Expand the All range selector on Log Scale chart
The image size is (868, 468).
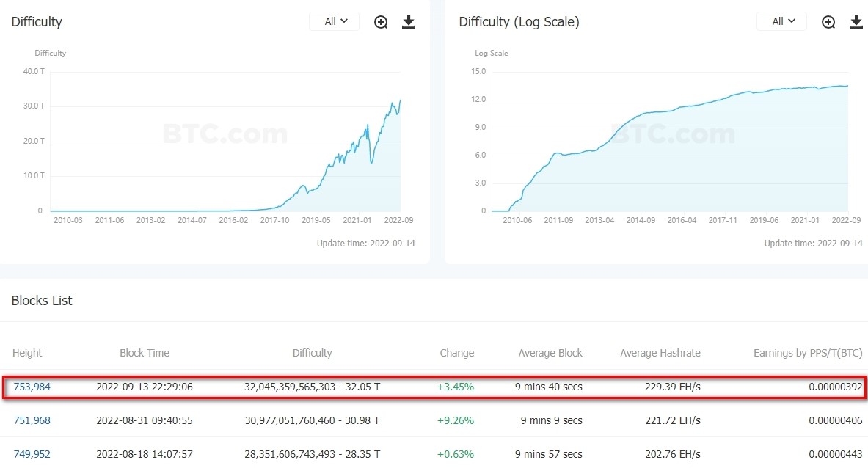pos(782,21)
